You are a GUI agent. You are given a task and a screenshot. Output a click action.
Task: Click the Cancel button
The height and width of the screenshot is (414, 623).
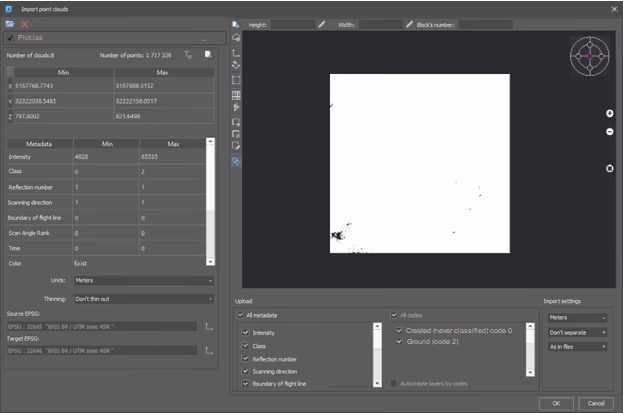tap(596, 403)
